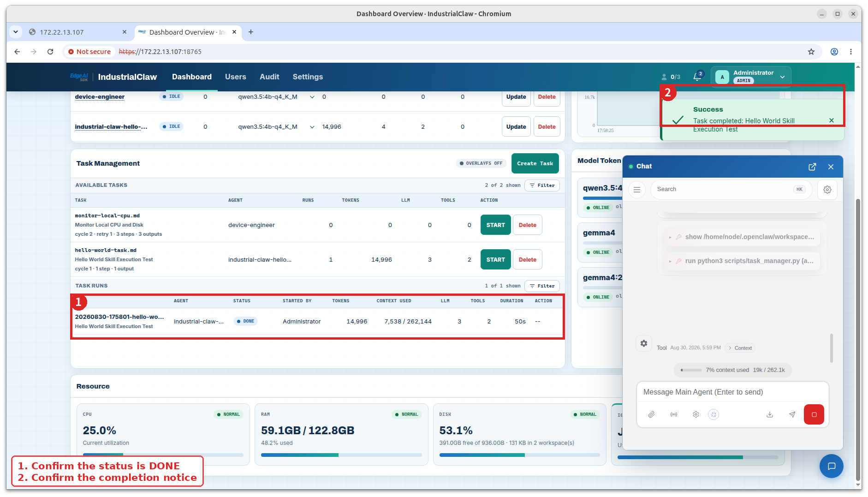Image resolution: width=868 pixels, height=497 pixels.
Task: Reload the page in Chromium
Action: point(50,52)
